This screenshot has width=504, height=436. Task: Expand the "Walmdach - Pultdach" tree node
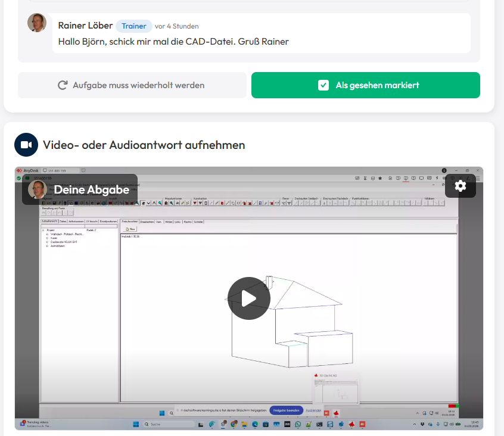click(46, 234)
